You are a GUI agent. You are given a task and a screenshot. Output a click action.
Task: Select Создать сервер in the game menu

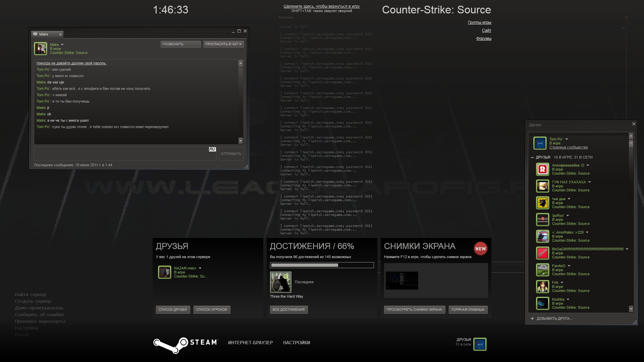pyautogui.click(x=33, y=301)
